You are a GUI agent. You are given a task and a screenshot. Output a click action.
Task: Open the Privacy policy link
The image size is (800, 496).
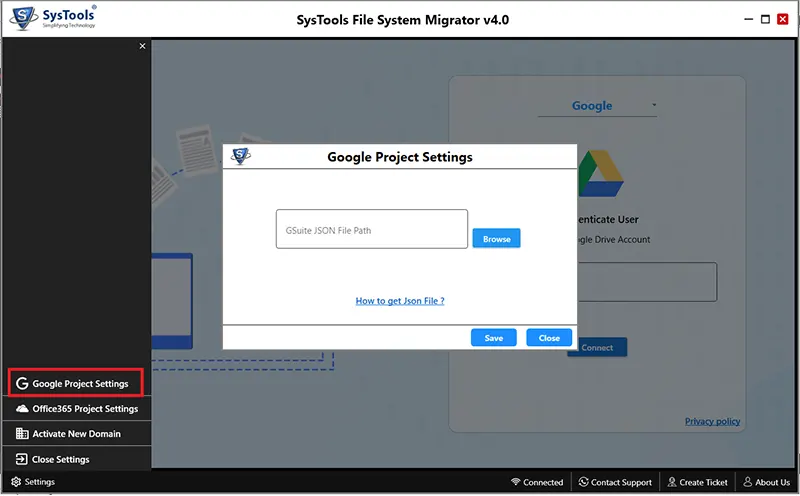click(712, 421)
